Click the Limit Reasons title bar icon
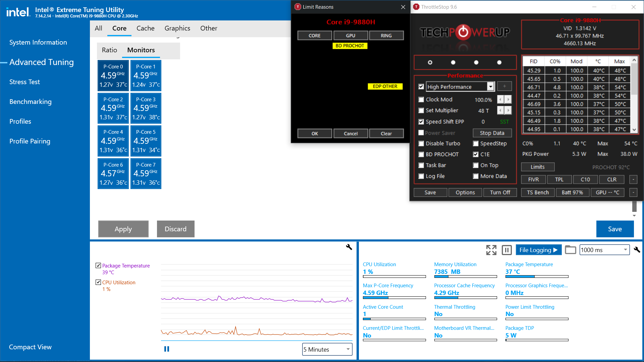This screenshot has width=644, height=362. tap(298, 7)
